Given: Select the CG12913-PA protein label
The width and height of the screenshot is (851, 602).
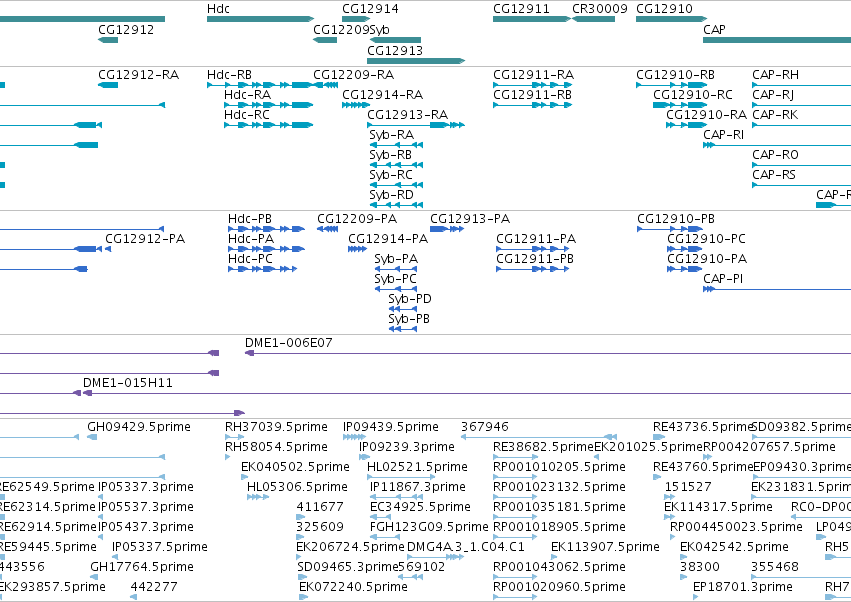Looking at the screenshot, I should pyautogui.click(x=470, y=219).
